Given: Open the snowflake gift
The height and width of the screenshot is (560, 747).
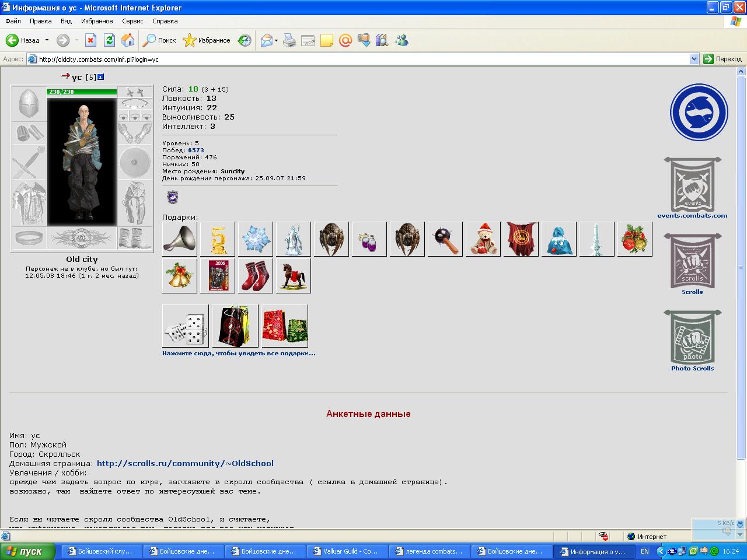Looking at the screenshot, I should pyautogui.click(x=256, y=239).
